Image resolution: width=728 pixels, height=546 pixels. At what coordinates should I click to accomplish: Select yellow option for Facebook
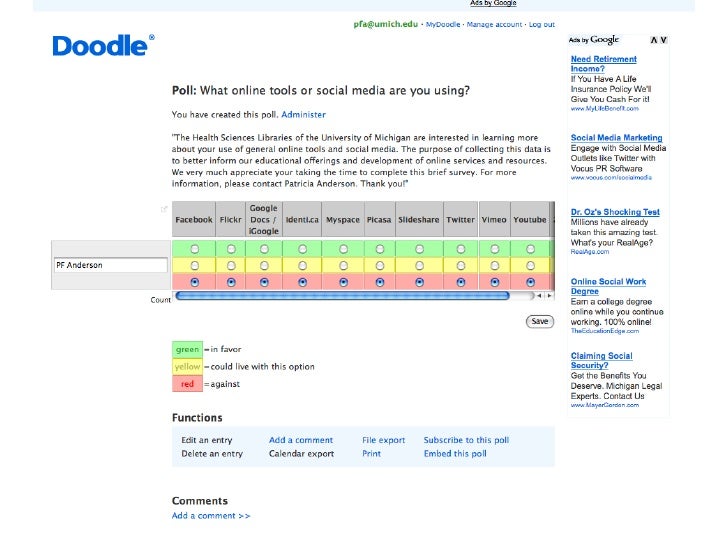click(195, 266)
